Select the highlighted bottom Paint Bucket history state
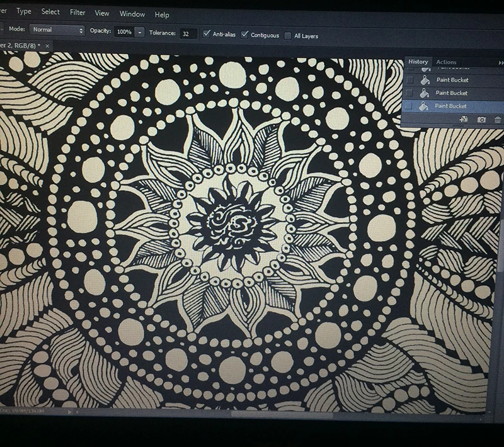 (x=453, y=106)
